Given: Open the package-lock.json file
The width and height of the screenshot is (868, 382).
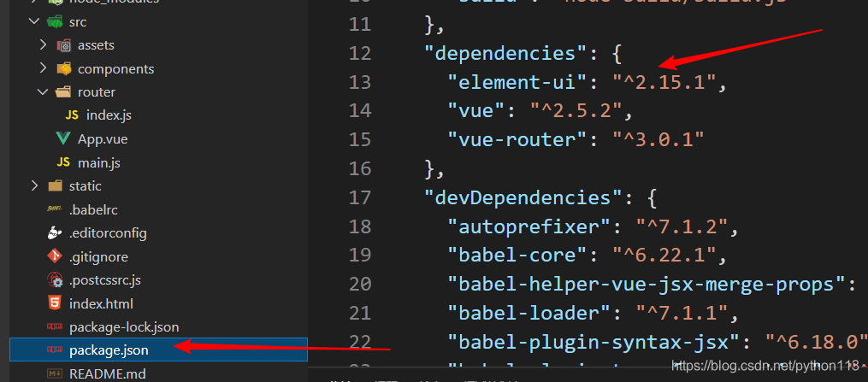Looking at the screenshot, I should click(x=124, y=327).
